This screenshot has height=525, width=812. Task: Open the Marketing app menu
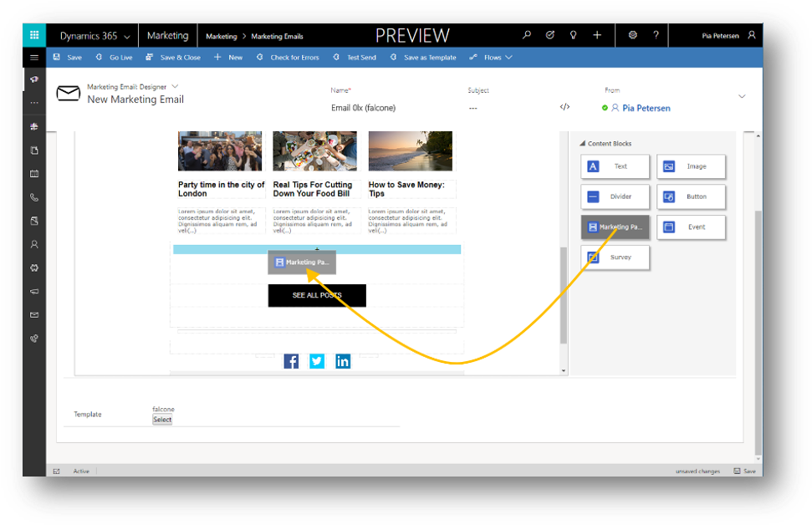point(168,36)
